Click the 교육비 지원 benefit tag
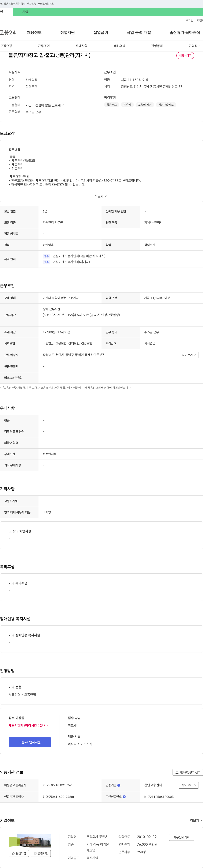Image resolution: width=203 pixels, height=868 pixels. [x=145, y=105]
